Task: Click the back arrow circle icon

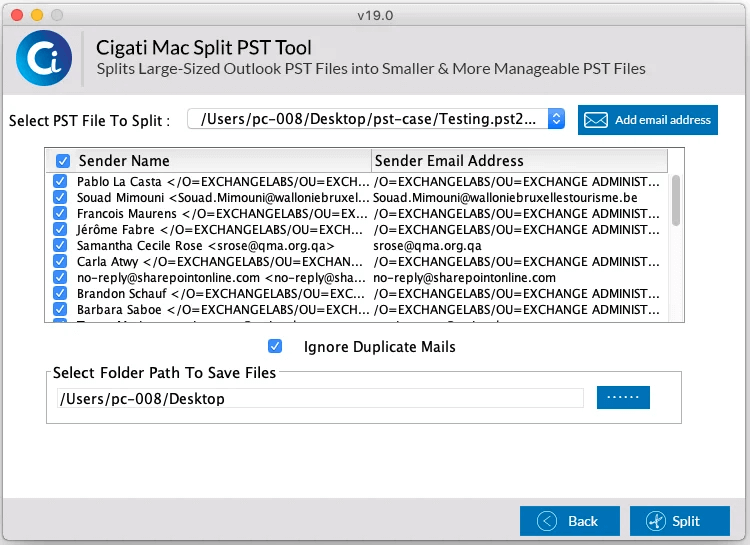Action: coord(547,521)
